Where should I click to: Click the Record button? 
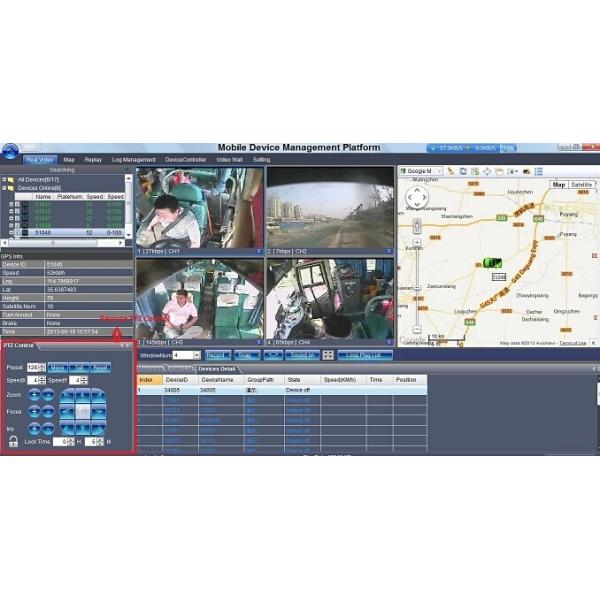(x=218, y=355)
